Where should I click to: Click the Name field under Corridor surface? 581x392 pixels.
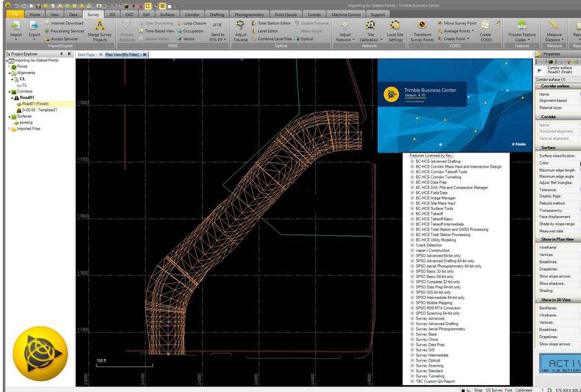(x=558, y=95)
